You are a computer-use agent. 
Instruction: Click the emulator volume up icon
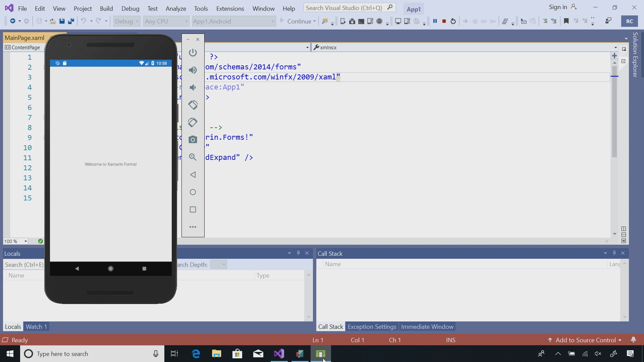[193, 70]
